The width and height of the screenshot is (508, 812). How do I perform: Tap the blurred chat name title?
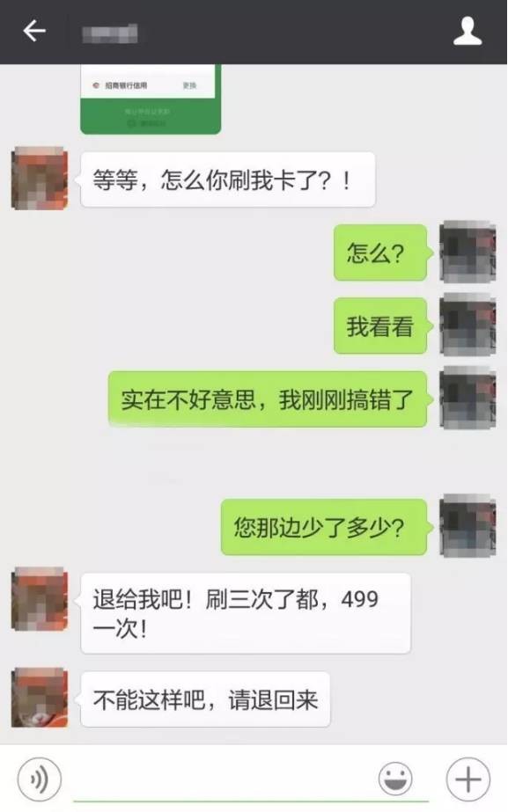110,33
